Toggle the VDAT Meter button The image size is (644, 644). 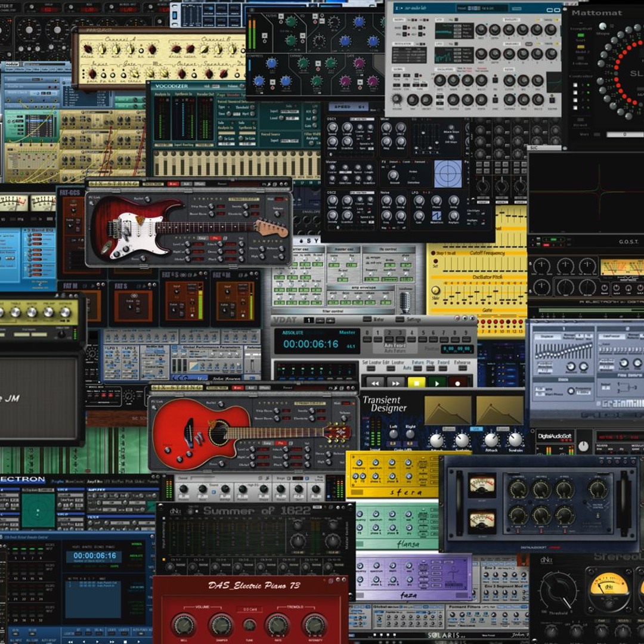(x=367, y=319)
